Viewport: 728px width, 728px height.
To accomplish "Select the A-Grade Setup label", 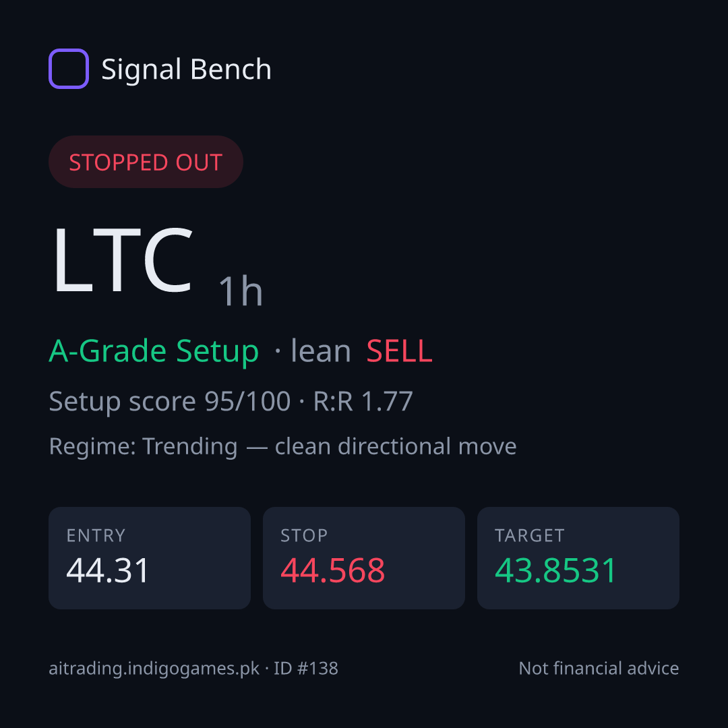I will 154,351.
